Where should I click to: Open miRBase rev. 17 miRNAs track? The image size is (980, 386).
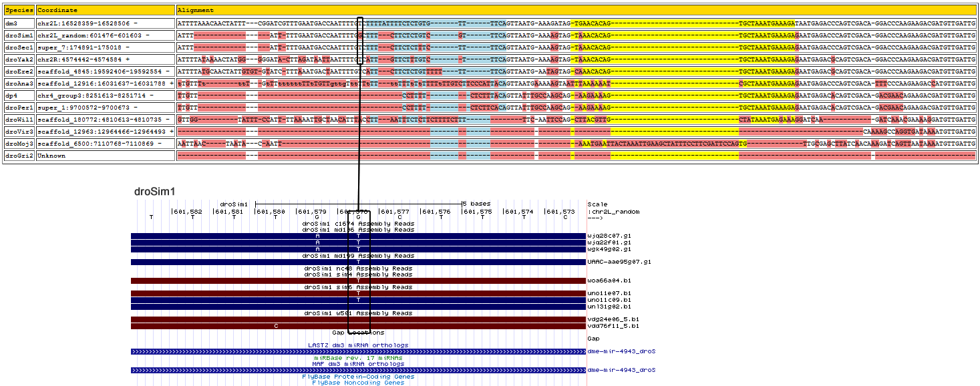[359, 358]
